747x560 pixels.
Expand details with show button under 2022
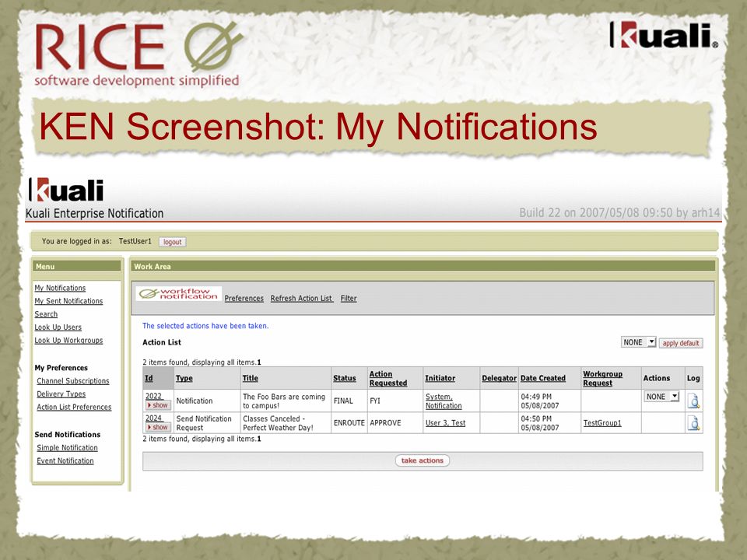[x=158, y=405]
